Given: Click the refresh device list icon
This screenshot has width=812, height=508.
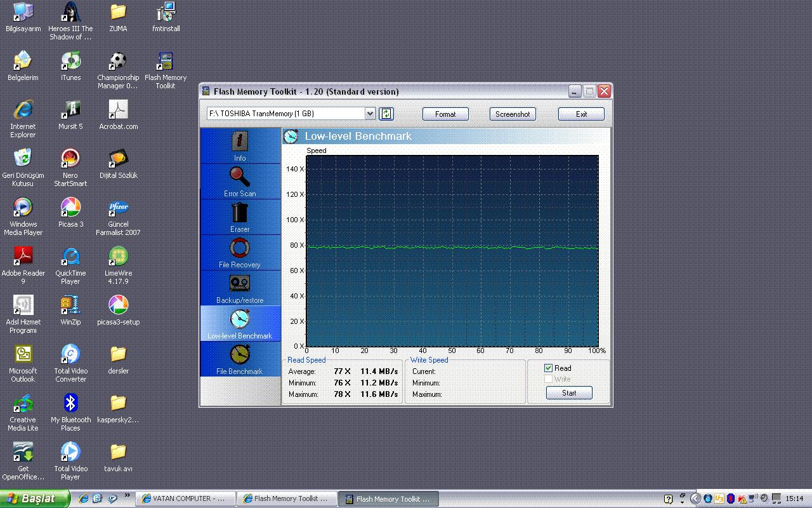Looking at the screenshot, I should pos(386,114).
